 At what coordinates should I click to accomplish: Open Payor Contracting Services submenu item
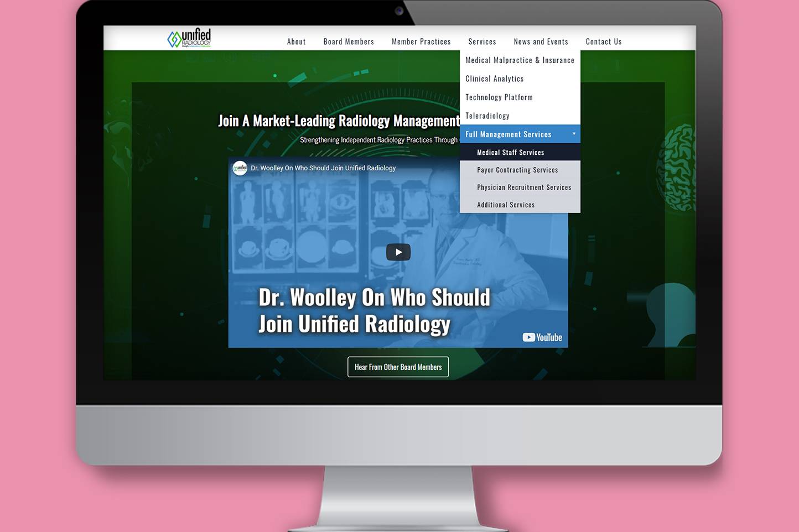(517, 170)
